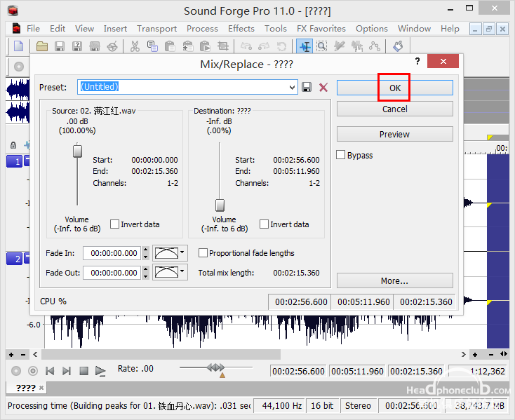
Task: Open the Options menu
Action: 371,29
